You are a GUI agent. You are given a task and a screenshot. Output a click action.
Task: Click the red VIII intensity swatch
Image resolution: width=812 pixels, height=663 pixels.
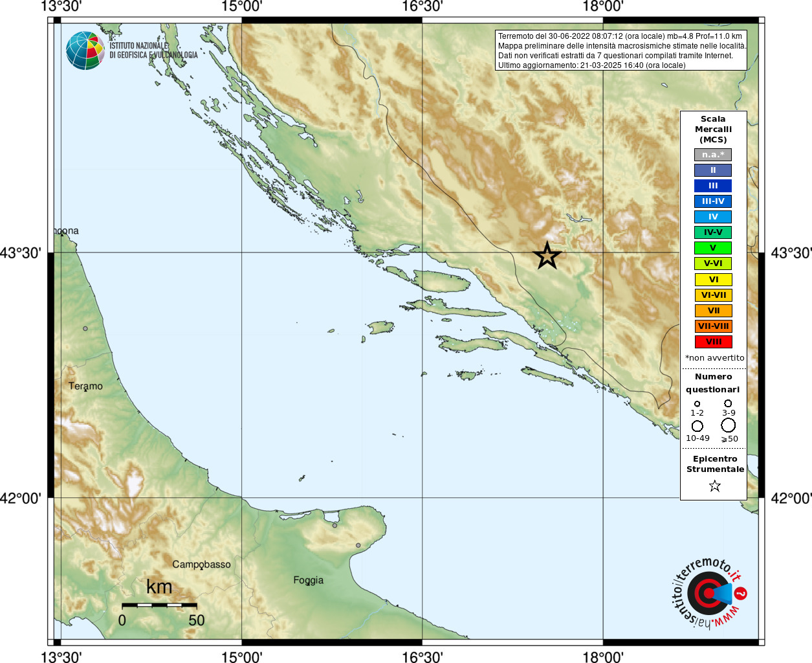tap(713, 342)
